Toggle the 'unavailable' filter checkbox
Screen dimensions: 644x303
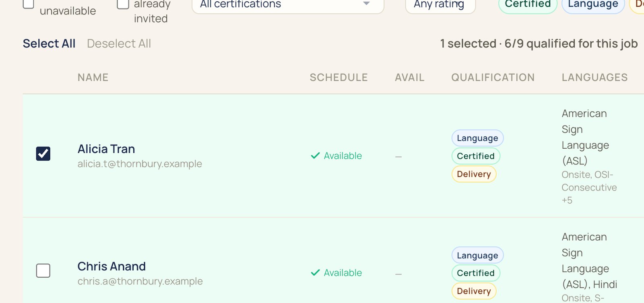point(28,3)
